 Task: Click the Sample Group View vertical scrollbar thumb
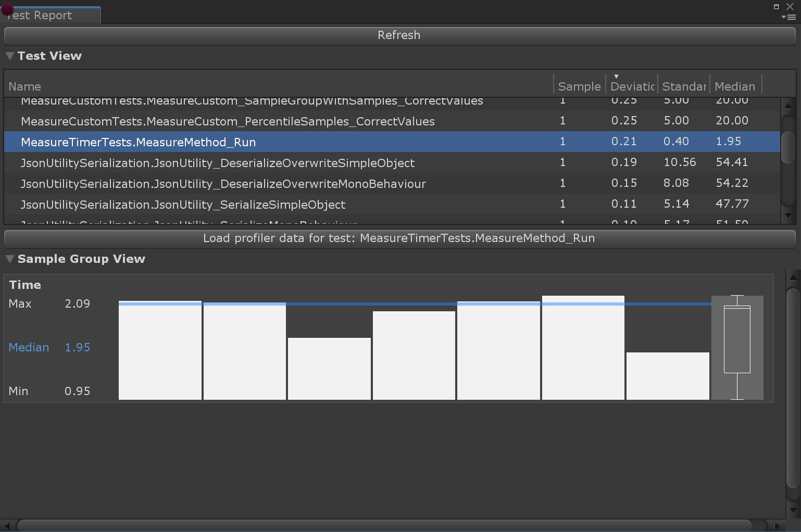(x=793, y=388)
